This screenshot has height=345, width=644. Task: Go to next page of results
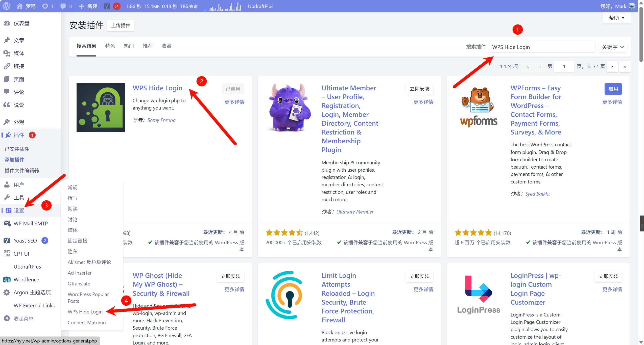pyautogui.click(x=612, y=66)
